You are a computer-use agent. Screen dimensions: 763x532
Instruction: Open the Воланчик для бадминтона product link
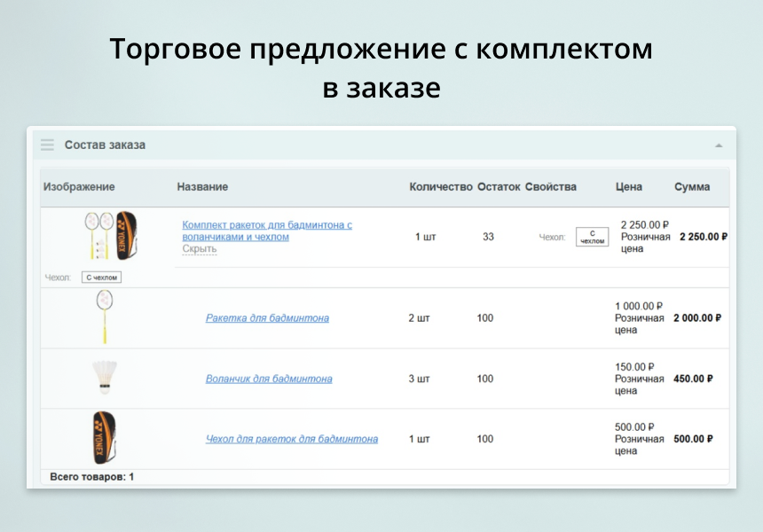pos(269,379)
